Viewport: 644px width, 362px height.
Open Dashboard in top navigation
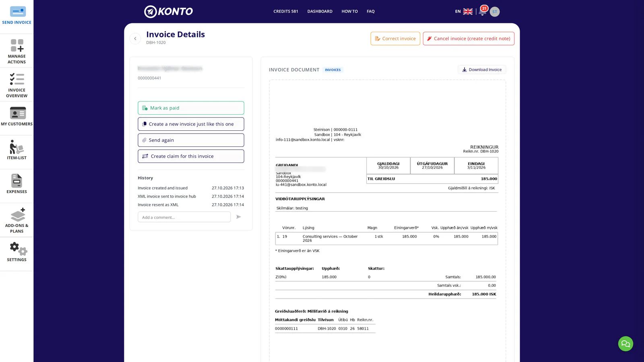coord(320,12)
